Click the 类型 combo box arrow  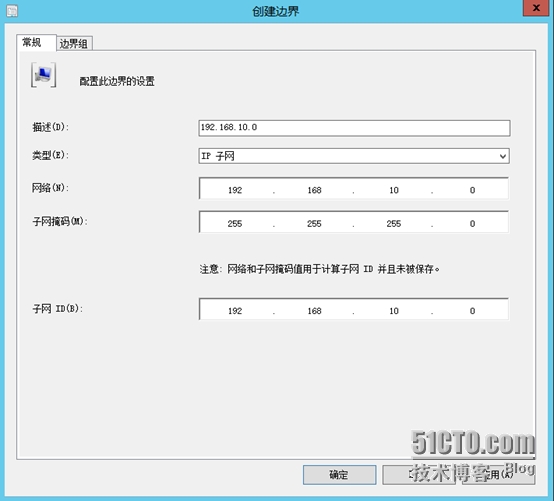point(503,156)
